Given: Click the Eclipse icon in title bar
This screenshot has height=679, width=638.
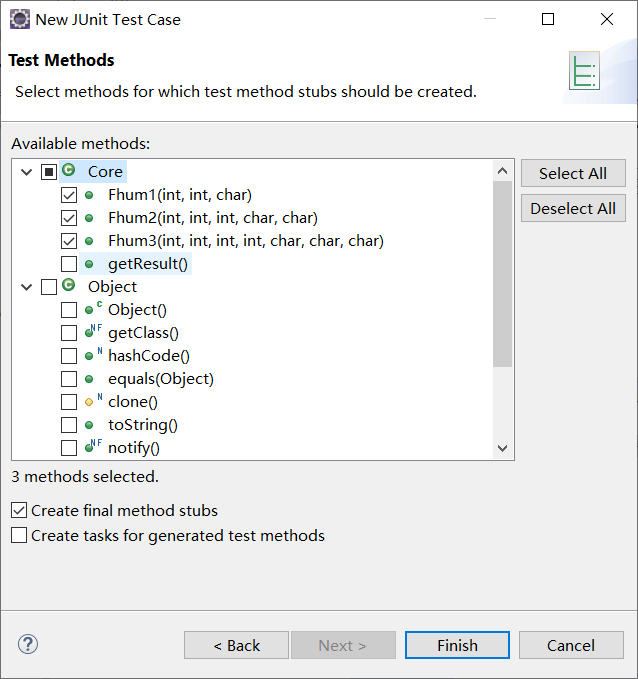Looking at the screenshot, I should (x=19, y=19).
